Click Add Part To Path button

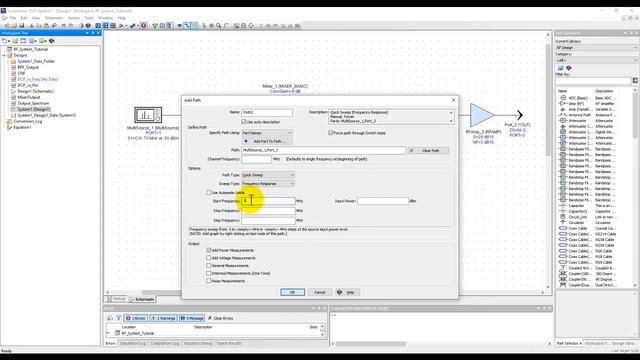coord(267,141)
